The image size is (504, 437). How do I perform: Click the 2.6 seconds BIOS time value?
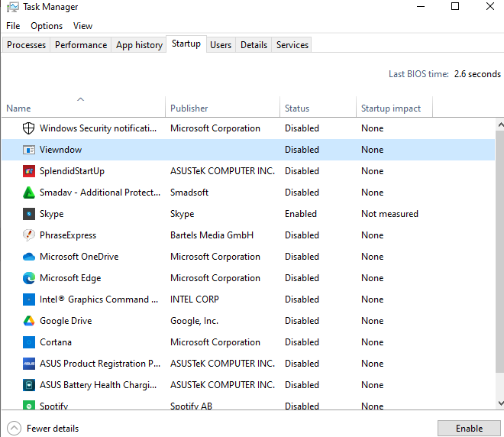tap(477, 74)
